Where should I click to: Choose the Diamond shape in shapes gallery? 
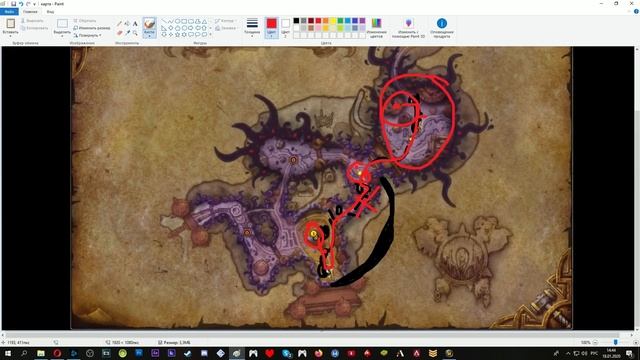tap(171, 28)
